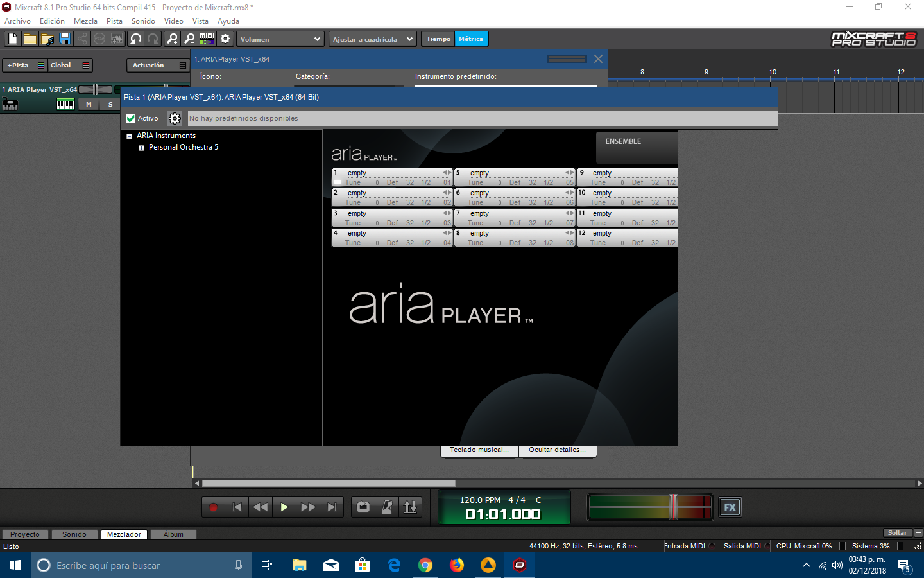Switch the timeline to Tiempo mode
This screenshot has width=924, height=578.
tap(438, 39)
